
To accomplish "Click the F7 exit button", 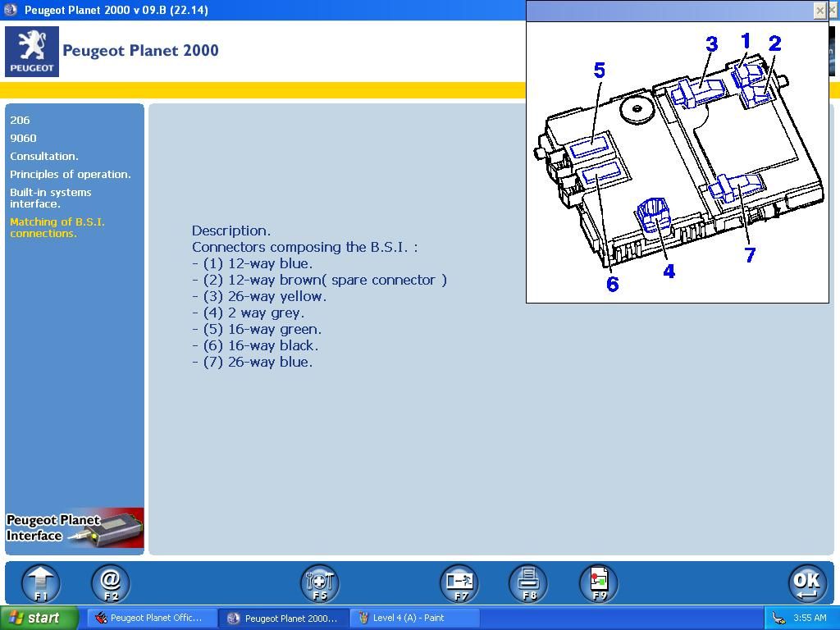I will point(459,583).
